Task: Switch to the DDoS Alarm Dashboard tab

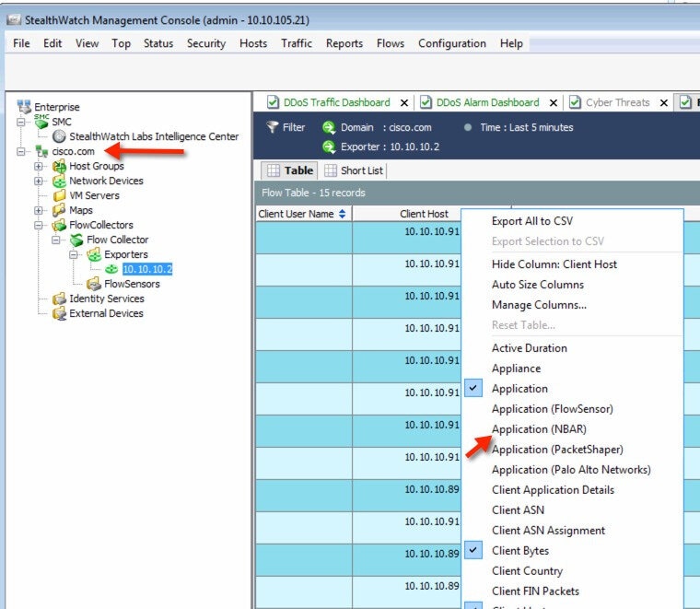Action: point(488,102)
